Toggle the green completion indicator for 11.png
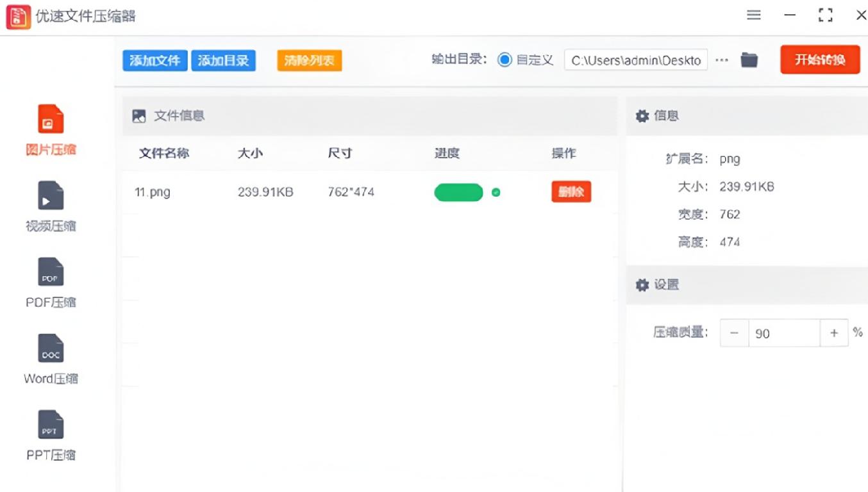 click(x=495, y=192)
